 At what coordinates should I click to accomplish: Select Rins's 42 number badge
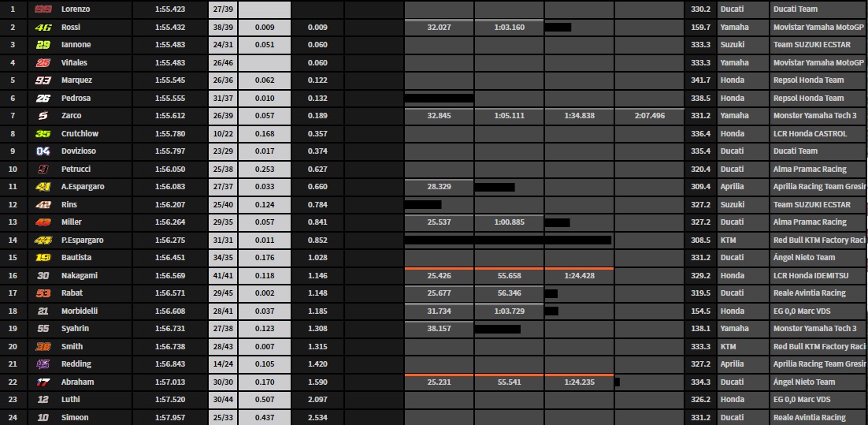tap(43, 204)
